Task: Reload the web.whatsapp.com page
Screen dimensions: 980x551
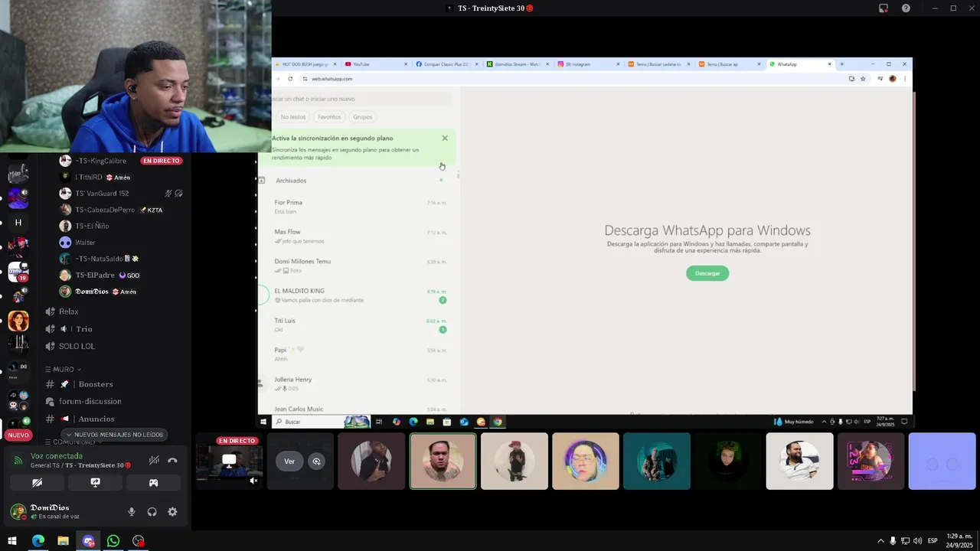Action: coord(290,79)
